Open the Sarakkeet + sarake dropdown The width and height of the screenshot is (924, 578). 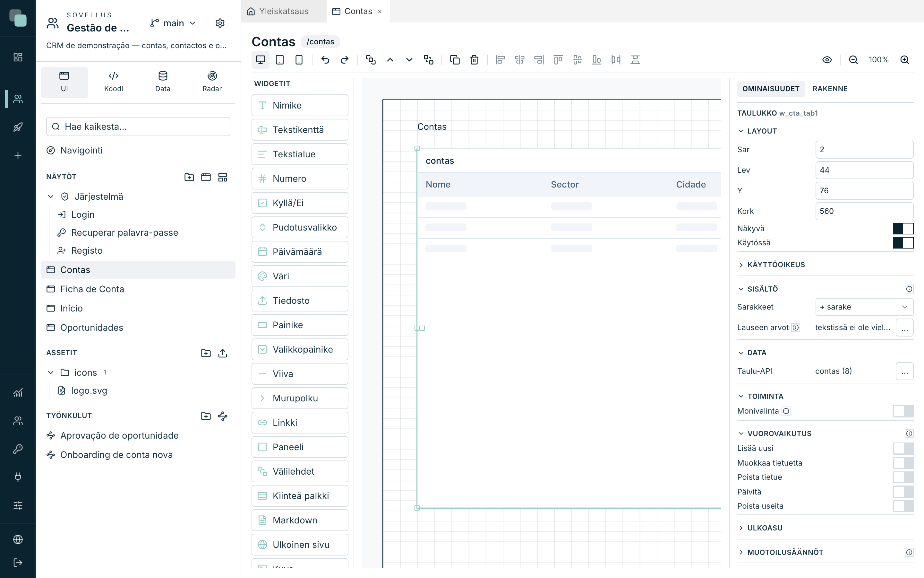pos(864,307)
